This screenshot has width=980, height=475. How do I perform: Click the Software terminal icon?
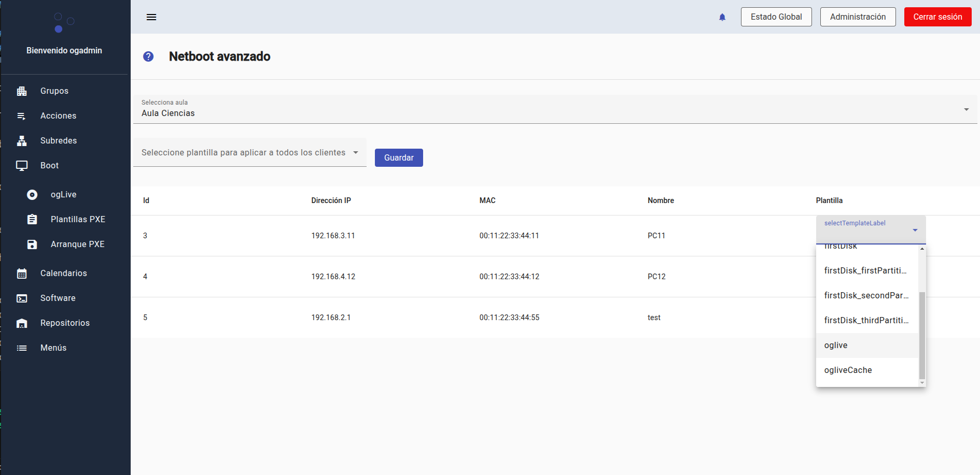click(x=22, y=298)
